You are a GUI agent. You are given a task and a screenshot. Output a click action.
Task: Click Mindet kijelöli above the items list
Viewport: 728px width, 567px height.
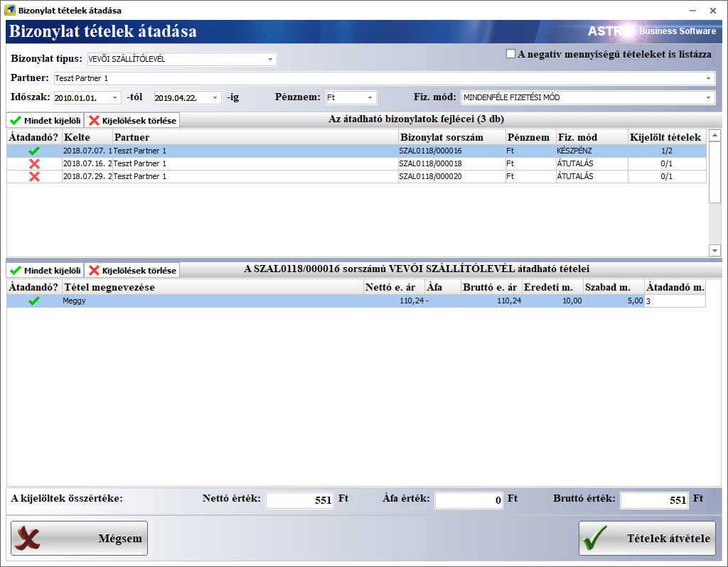(45, 271)
